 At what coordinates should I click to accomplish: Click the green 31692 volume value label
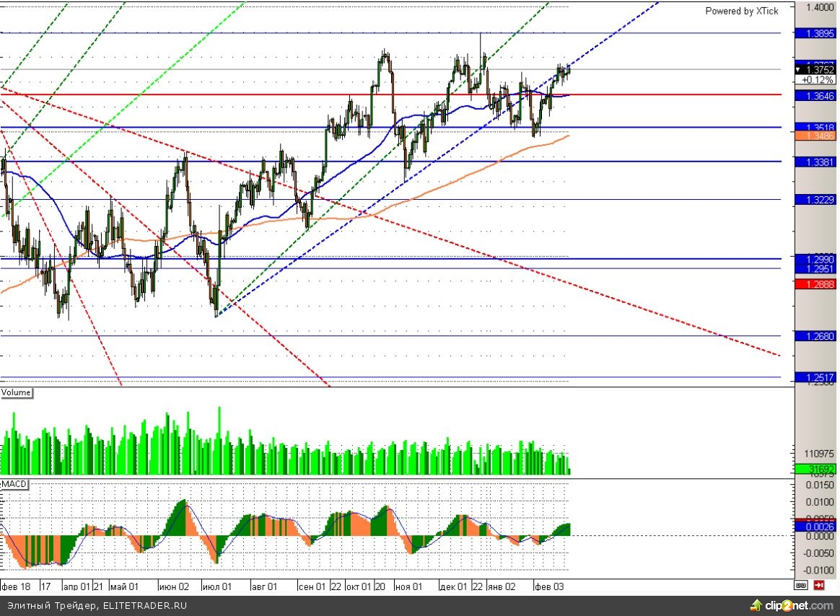(x=815, y=469)
